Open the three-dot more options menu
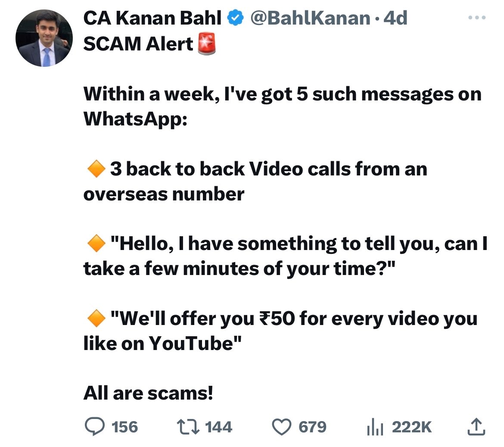Image resolution: width=504 pixels, height=447 pixels. 477,18
